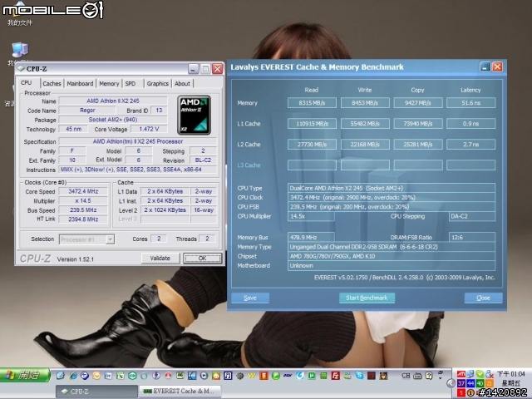This screenshot has height=399, width=532.
Task: Select the CPU tab in CPU-Z
Action: pos(27,83)
